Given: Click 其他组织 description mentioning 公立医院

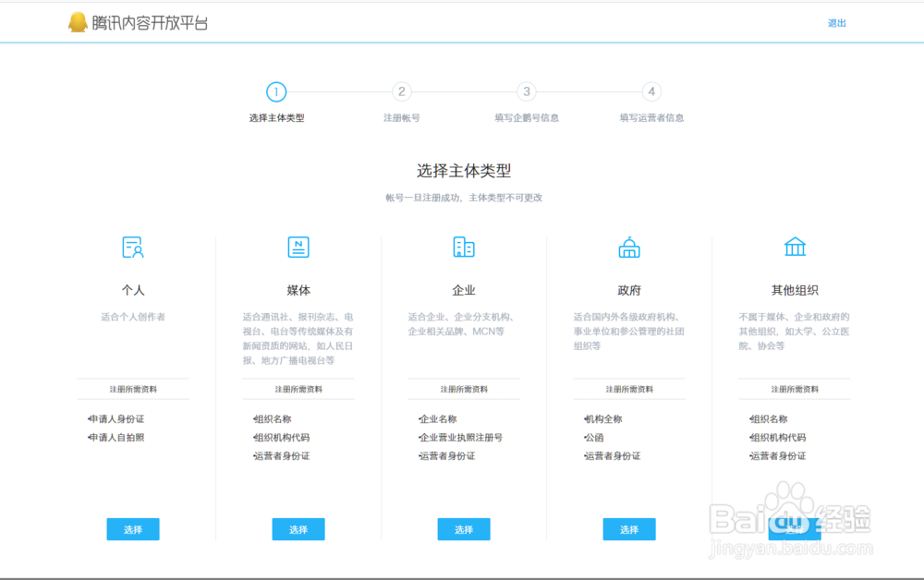Looking at the screenshot, I should tap(795, 331).
